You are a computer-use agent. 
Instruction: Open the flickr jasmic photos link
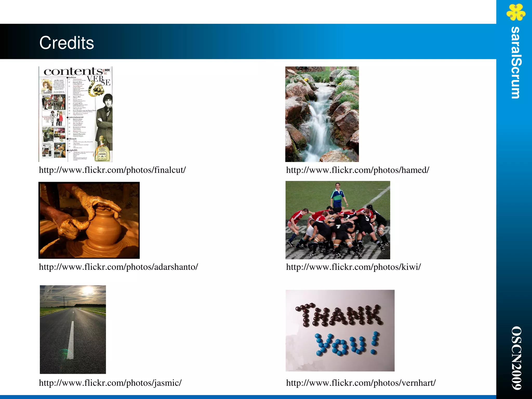click(110, 383)
